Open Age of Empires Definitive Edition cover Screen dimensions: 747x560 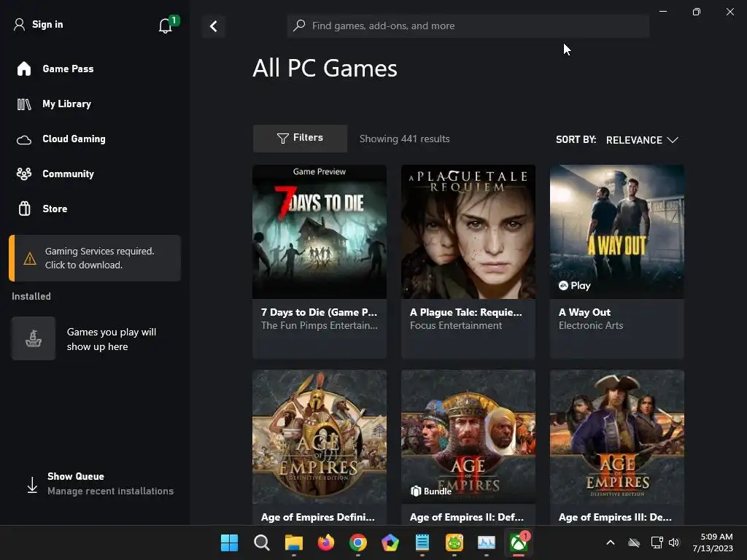point(320,437)
